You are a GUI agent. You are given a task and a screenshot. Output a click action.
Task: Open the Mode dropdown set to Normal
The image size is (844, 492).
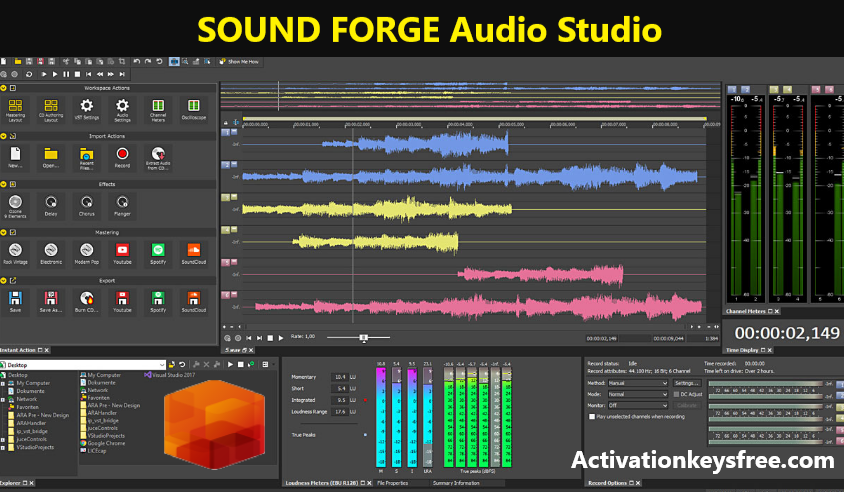click(x=638, y=394)
